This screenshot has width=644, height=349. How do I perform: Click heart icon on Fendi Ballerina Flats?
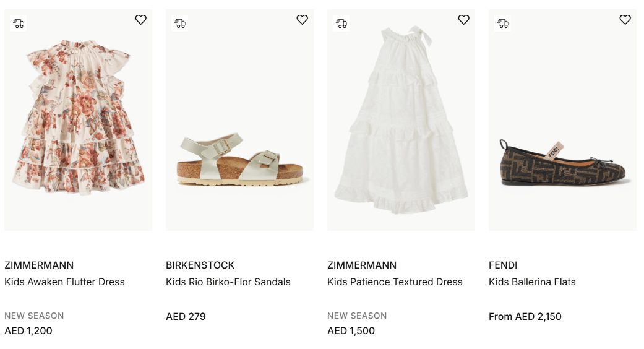(625, 20)
